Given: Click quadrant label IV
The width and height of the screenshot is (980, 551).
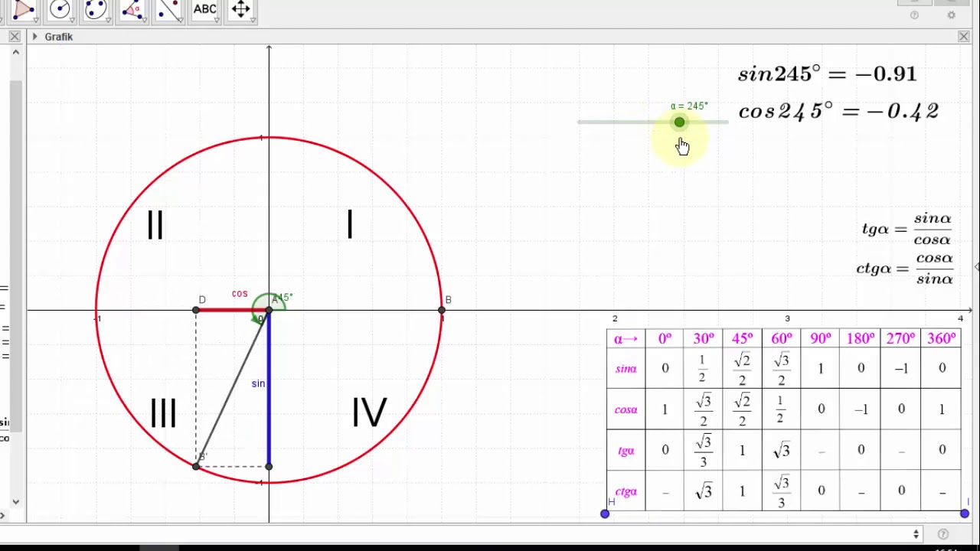Looking at the screenshot, I should 369,413.
